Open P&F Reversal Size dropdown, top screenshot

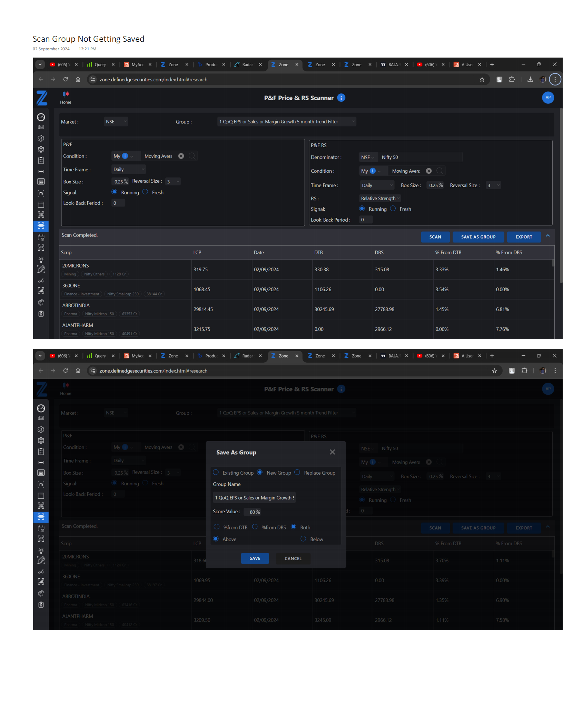[173, 182]
